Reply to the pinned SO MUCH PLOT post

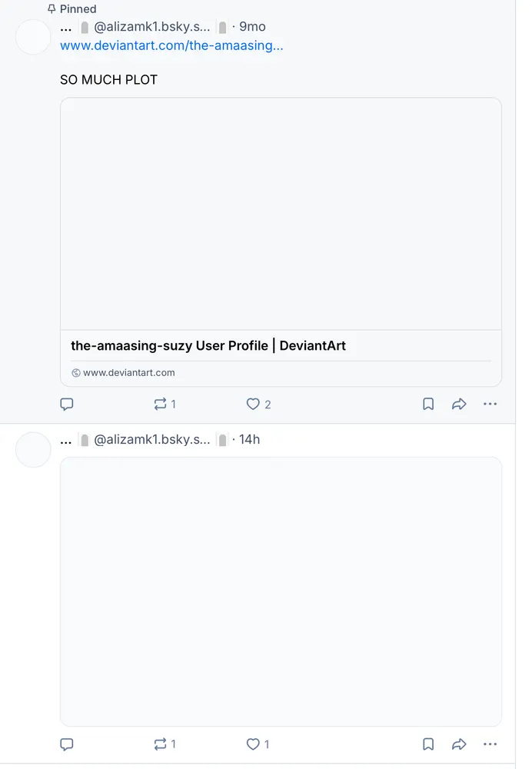click(67, 404)
